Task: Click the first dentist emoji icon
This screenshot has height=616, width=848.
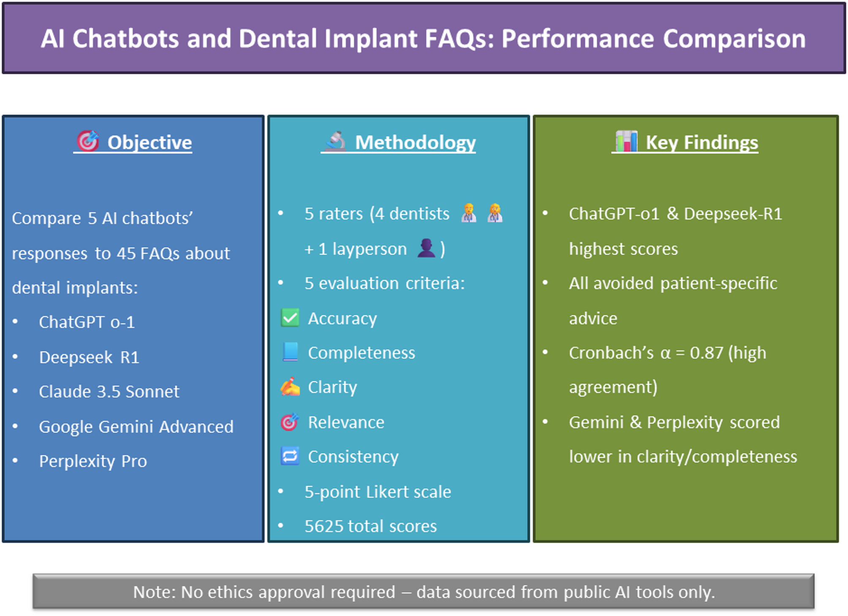Action: click(469, 213)
